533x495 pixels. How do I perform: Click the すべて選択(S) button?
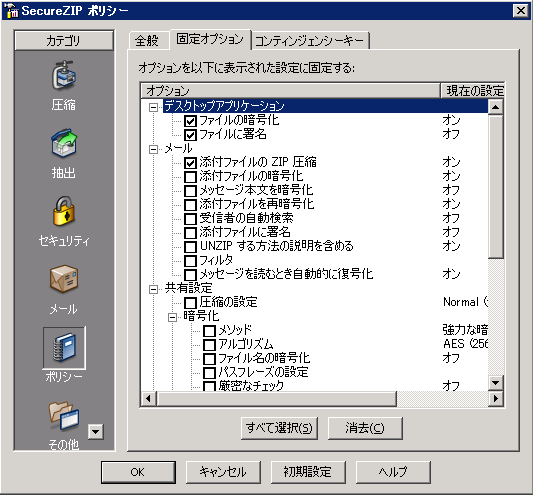(x=279, y=428)
